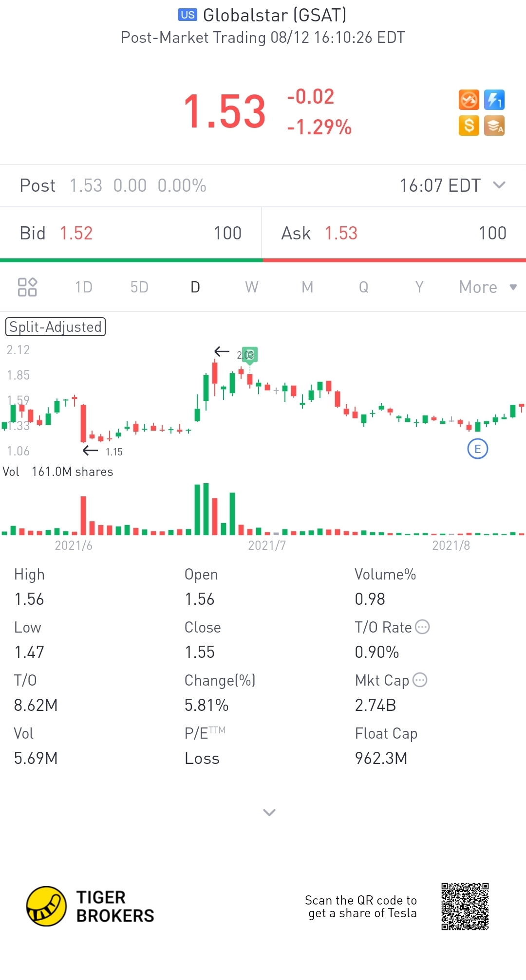Tap the blue lightning bolt icon

(x=494, y=100)
